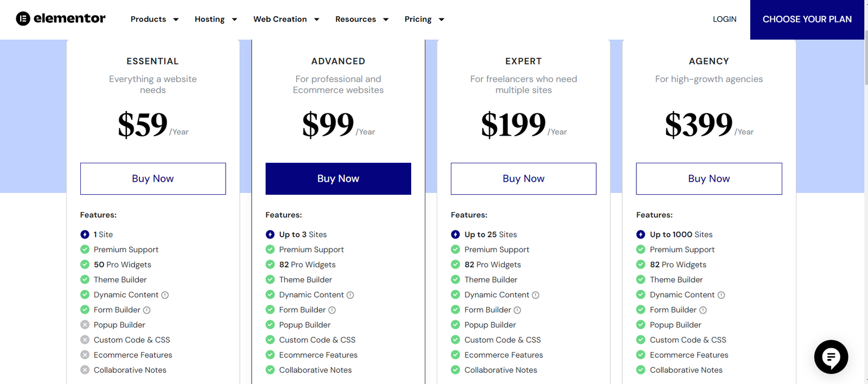This screenshot has height=384, width=868.
Task: Click the lightning icon beside 1 Site
Action: coord(85,234)
